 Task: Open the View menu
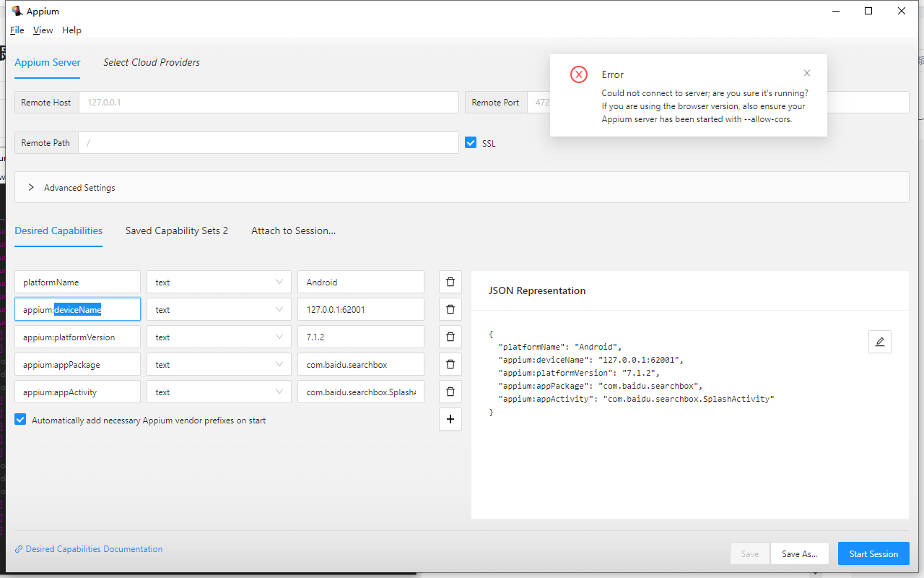pyautogui.click(x=43, y=30)
